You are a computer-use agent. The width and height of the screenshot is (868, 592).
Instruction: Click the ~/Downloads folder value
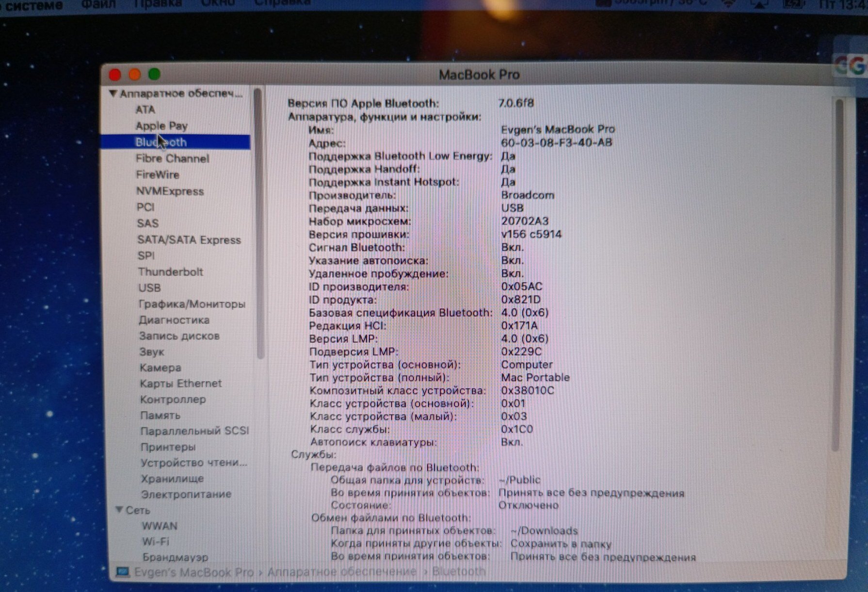(544, 530)
